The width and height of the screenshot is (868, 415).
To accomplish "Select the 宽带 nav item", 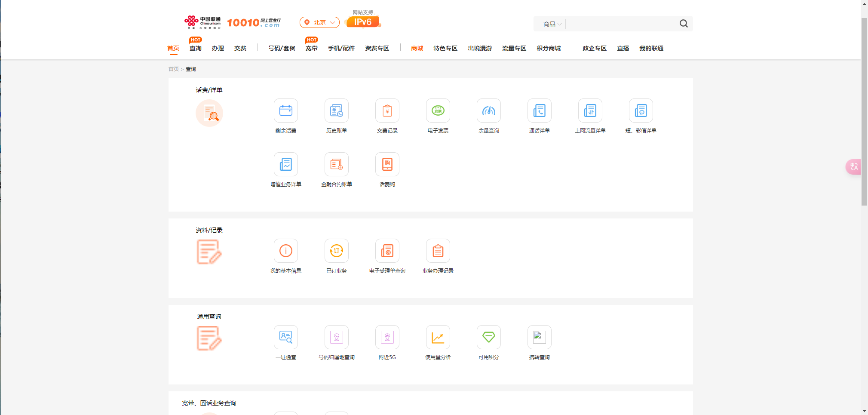I will 312,48.
